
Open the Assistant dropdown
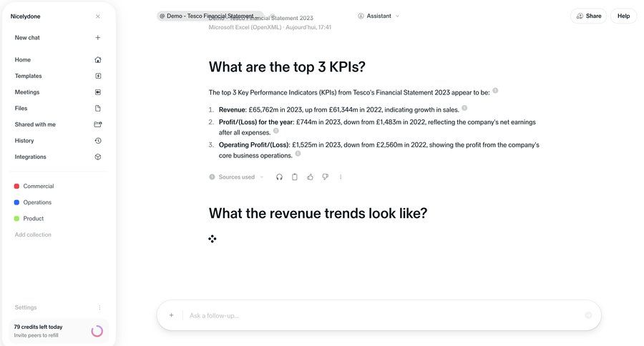pyautogui.click(x=379, y=16)
